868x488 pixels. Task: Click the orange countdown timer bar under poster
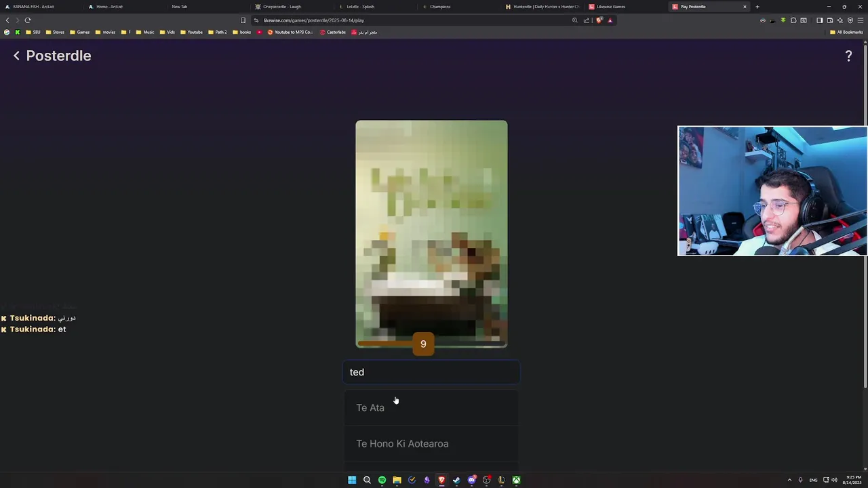[x=431, y=344]
